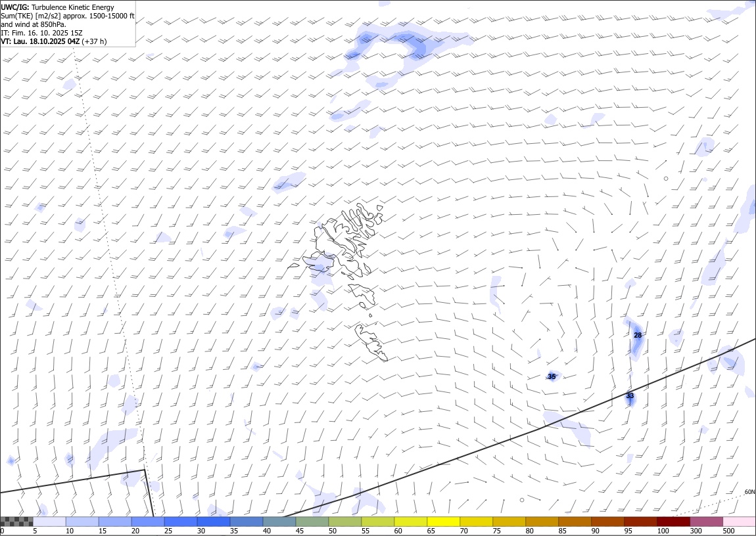Click the 45-50 gray-green legend swatch

point(312,522)
